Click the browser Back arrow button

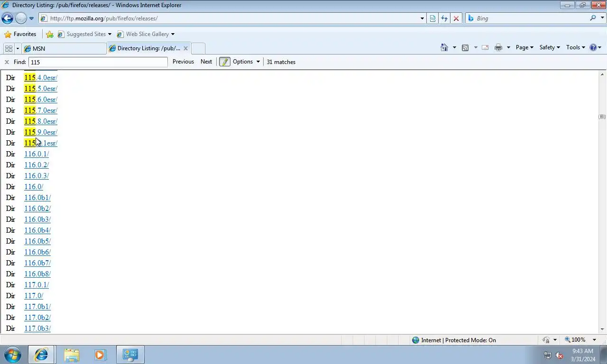(x=7, y=18)
